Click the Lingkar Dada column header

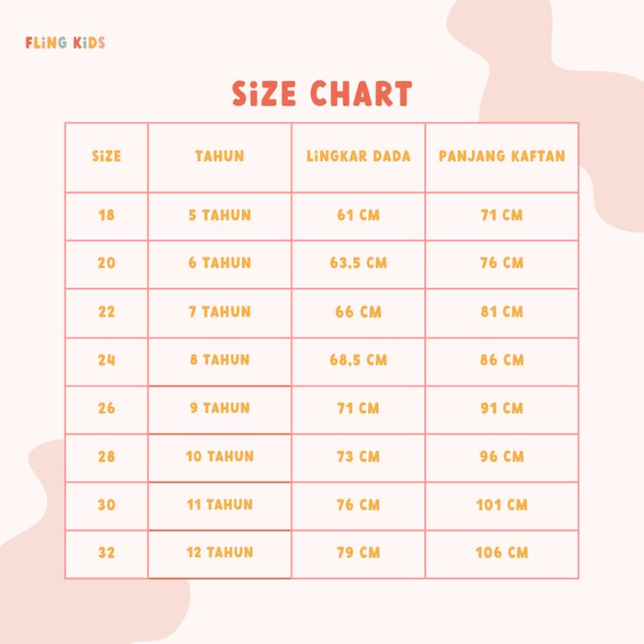(358, 156)
